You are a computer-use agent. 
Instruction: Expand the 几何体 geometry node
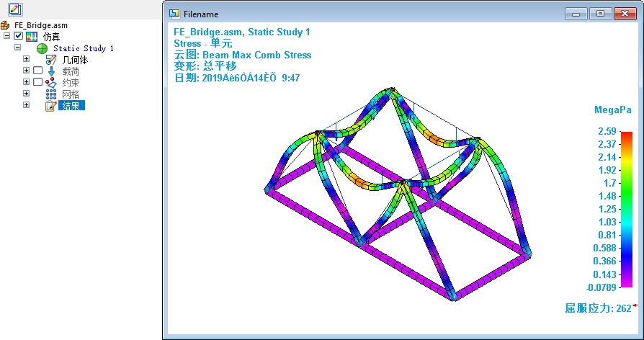pos(27,59)
